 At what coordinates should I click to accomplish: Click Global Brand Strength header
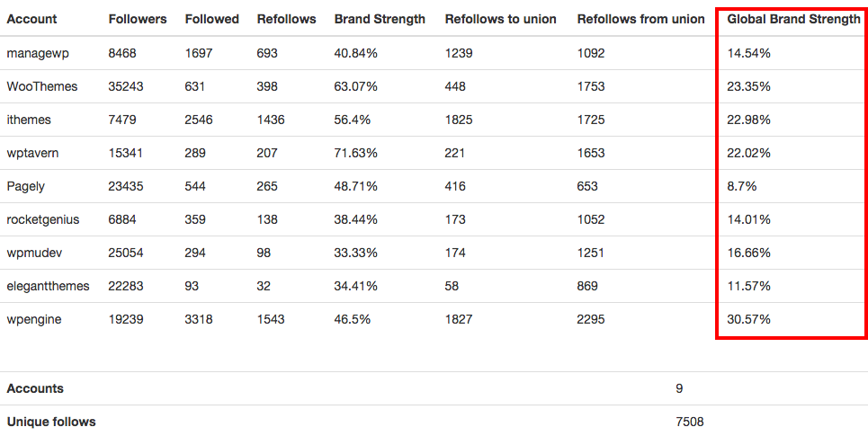point(793,19)
